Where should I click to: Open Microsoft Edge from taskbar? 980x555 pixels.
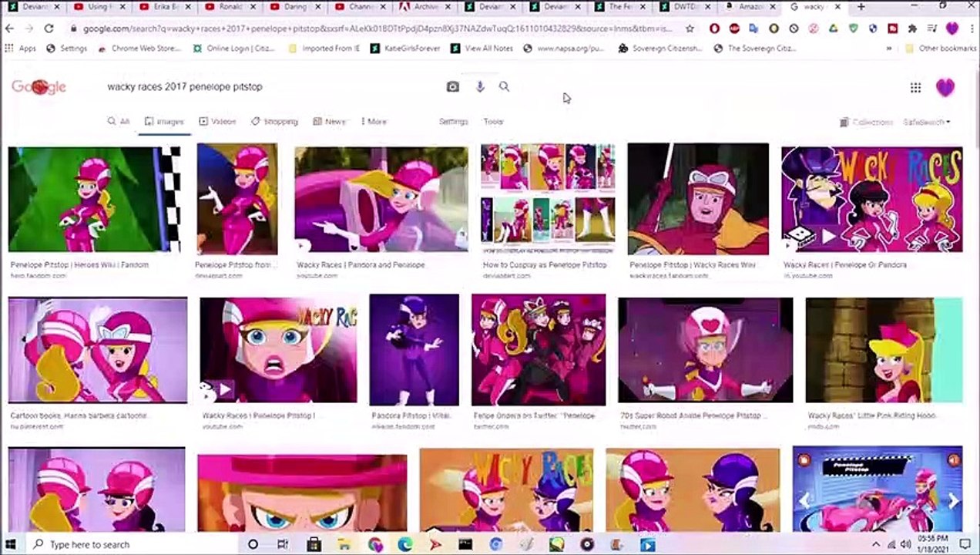405,544
